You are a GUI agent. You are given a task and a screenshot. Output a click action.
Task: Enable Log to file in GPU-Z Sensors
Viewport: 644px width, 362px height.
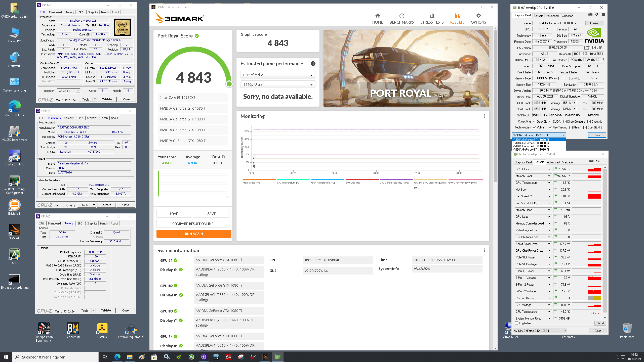pos(516,323)
